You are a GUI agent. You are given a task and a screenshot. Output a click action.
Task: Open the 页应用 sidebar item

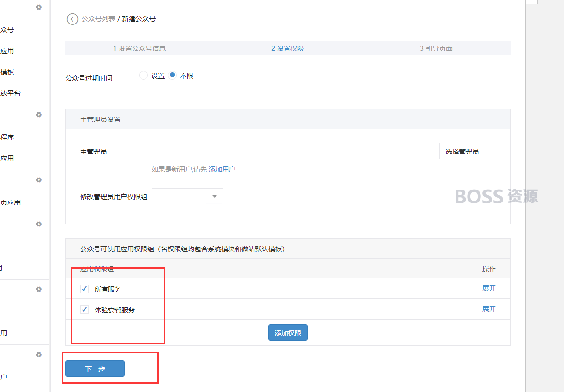pyautogui.click(x=11, y=202)
